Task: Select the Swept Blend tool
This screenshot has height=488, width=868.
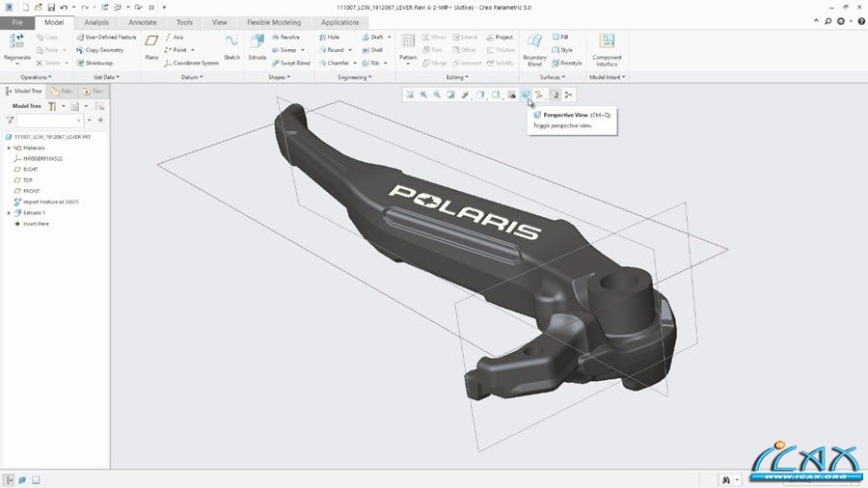Action: (x=290, y=63)
